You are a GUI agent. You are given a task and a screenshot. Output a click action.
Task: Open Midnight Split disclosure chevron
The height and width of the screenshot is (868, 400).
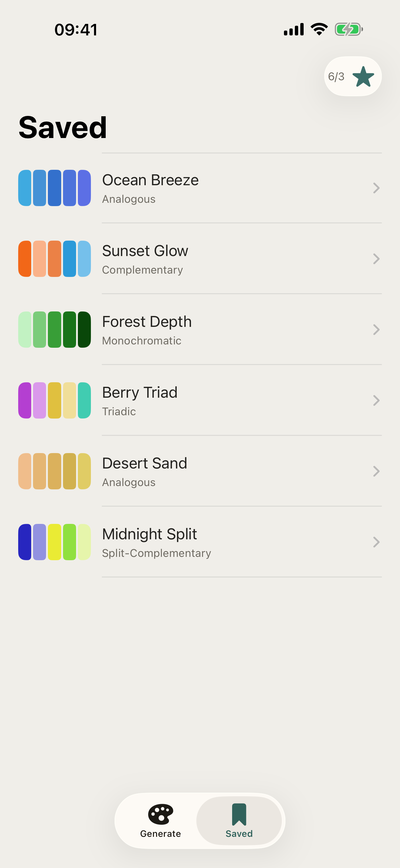[x=376, y=542]
